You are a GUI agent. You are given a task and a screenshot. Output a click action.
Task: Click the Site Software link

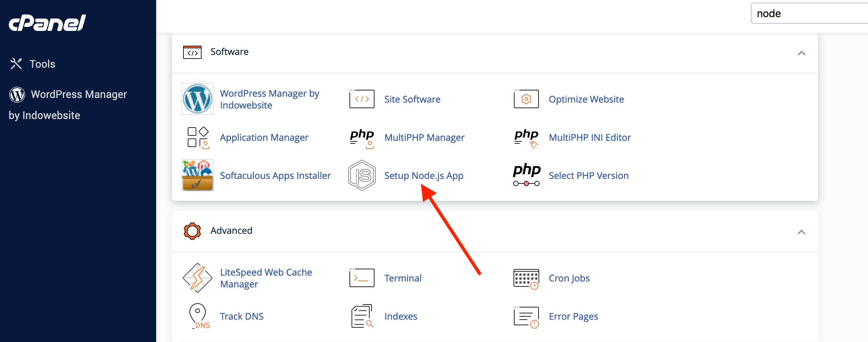(412, 99)
